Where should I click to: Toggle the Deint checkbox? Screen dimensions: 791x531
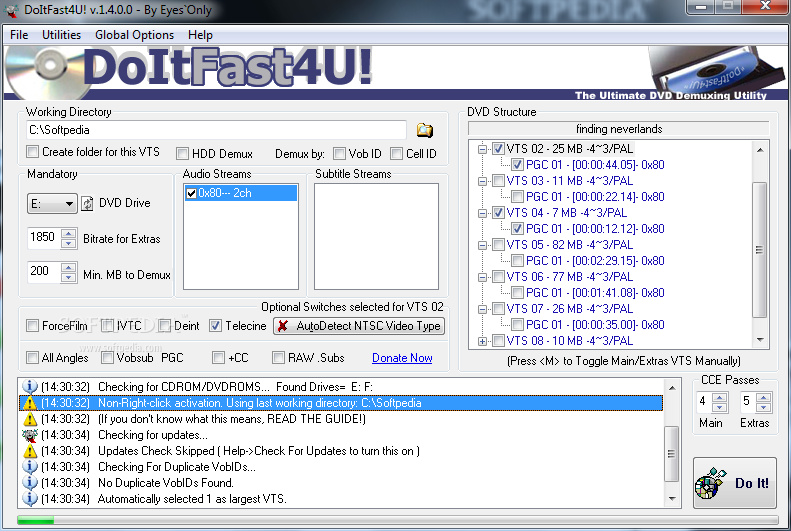click(x=164, y=326)
